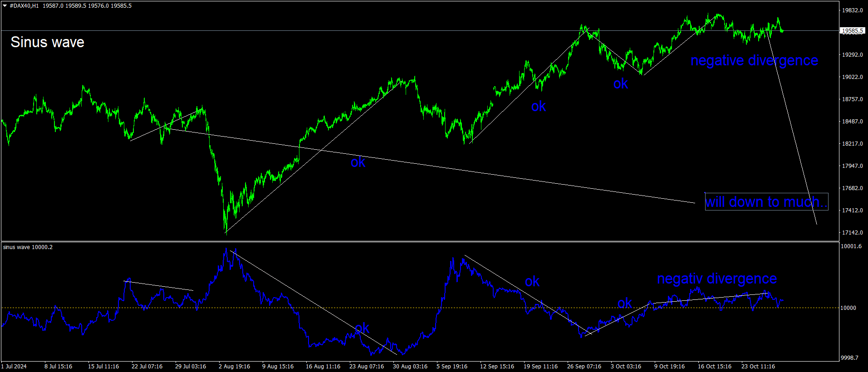Click the 18217.0 price scale value
The height and width of the screenshot is (372, 868).
[853, 144]
